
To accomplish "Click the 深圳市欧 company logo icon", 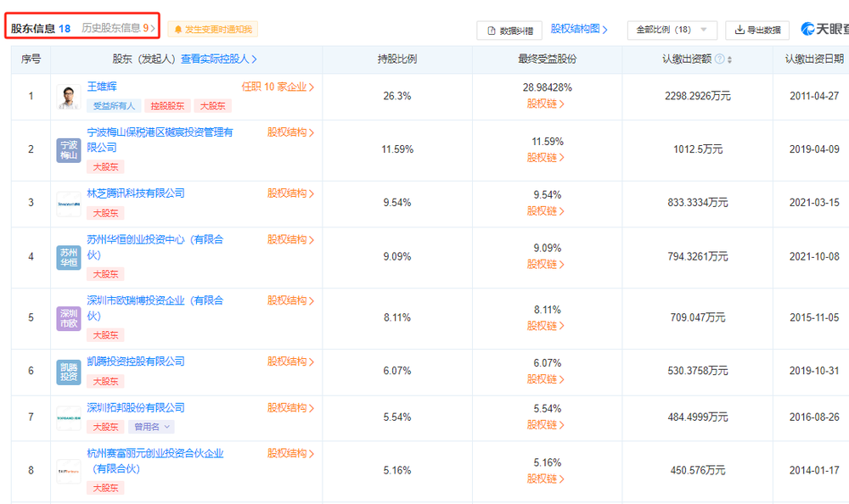I will 69,318.
